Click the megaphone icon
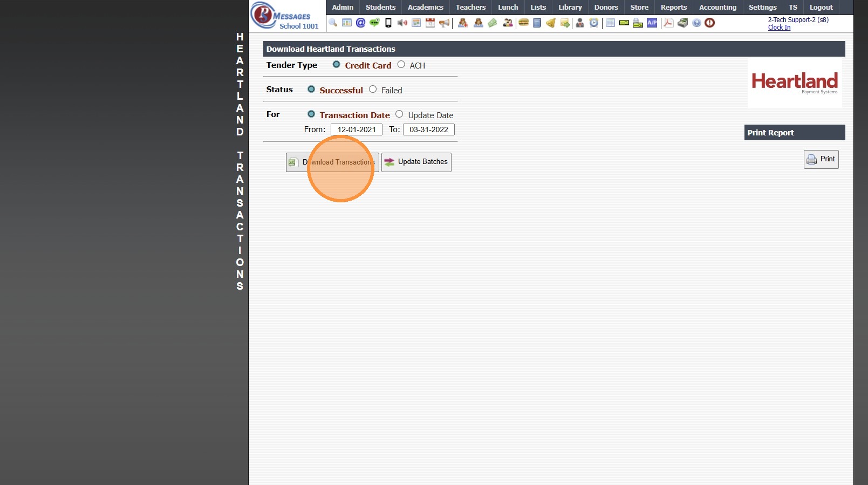Viewport: 868px width, 485px height. click(x=444, y=23)
